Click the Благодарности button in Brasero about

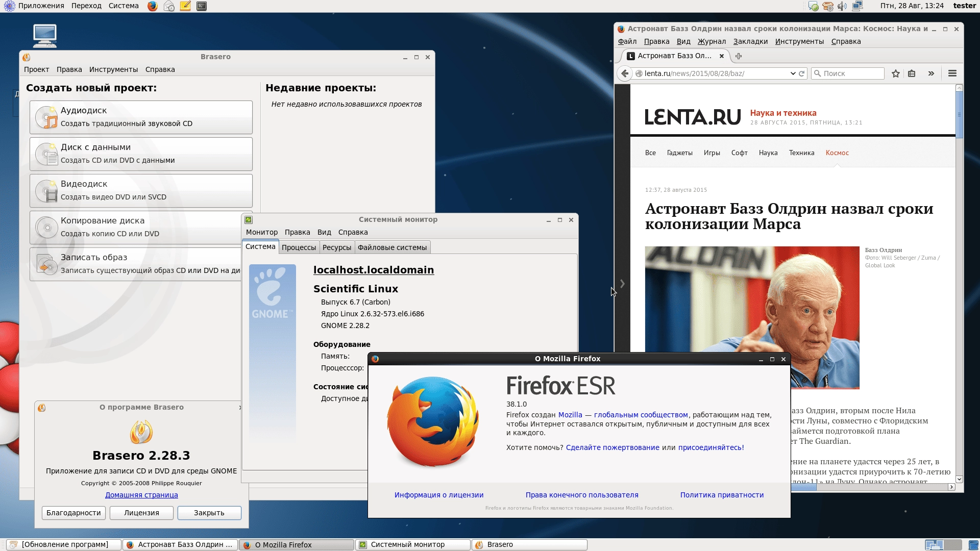click(73, 513)
